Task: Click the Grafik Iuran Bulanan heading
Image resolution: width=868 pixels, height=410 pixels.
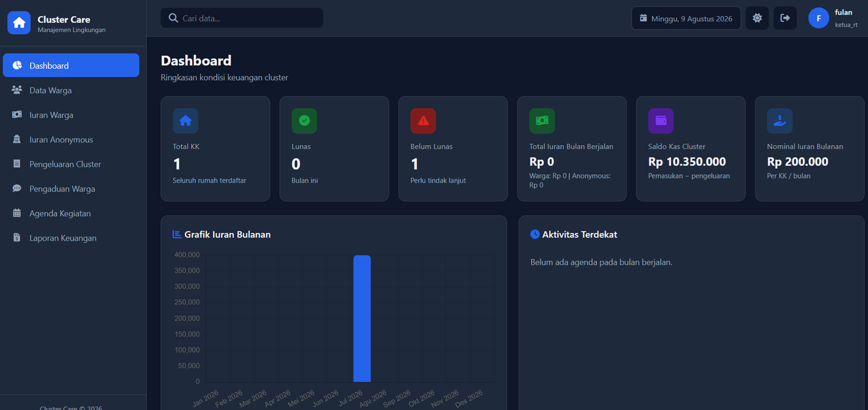Action: (228, 235)
